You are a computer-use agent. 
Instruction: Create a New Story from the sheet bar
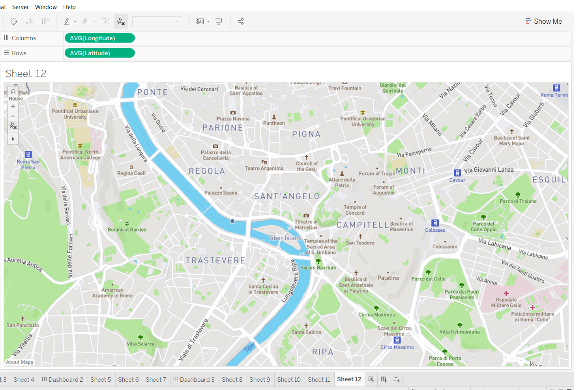(397, 379)
